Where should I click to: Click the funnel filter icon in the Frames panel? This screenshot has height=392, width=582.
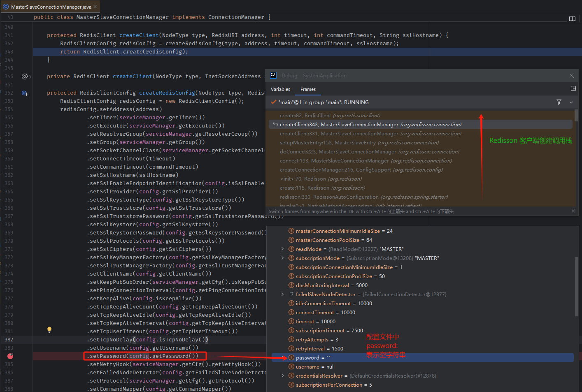point(559,102)
